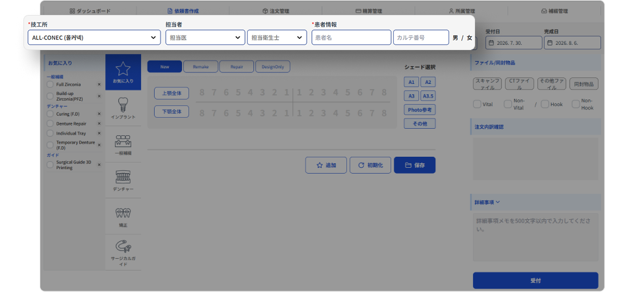Remove Full Zirconia from favorites
The image size is (644, 292).
[99, 85]
